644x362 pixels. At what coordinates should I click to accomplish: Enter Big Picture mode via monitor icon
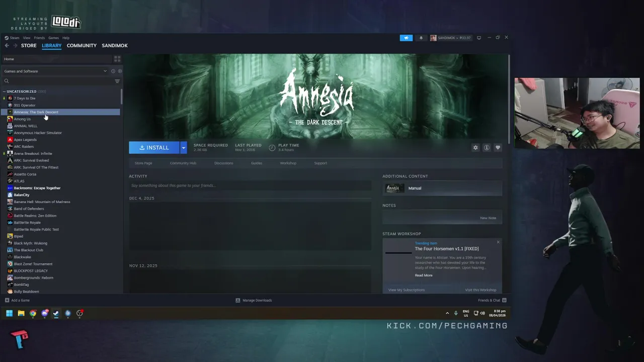tap(479, 38)
